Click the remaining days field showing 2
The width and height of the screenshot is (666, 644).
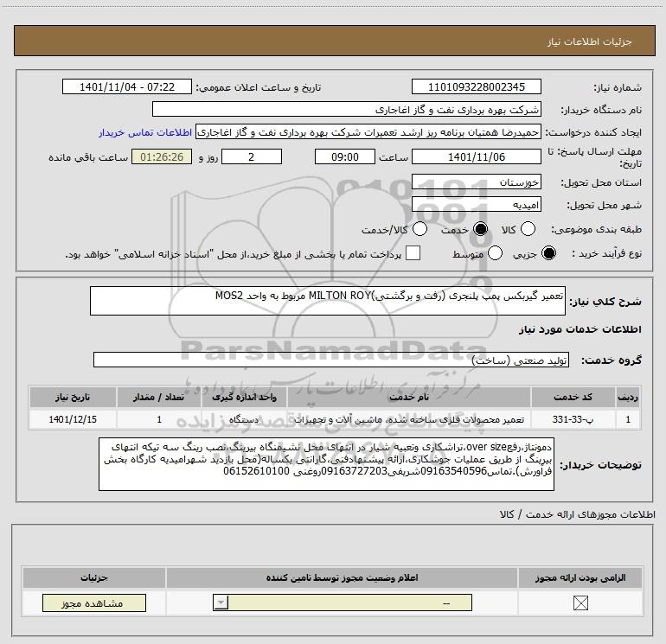point(252,156)
